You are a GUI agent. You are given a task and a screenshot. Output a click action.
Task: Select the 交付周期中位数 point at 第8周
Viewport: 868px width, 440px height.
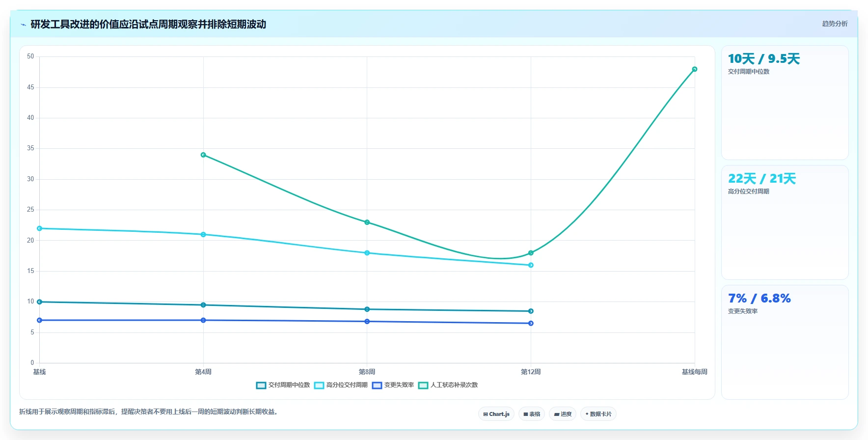click(x=367, y=309)
